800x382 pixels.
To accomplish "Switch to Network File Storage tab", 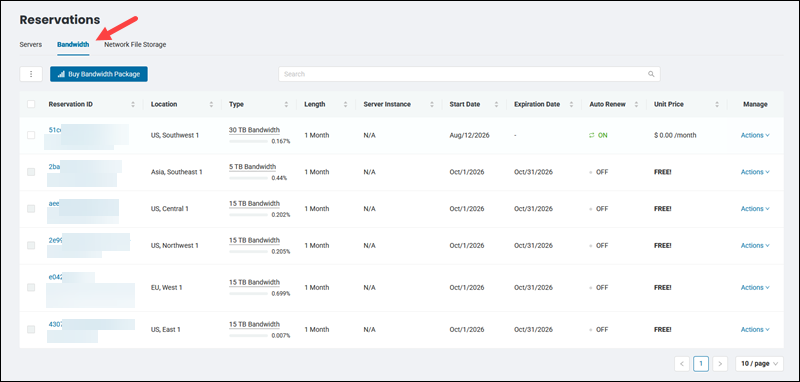I will pyautogui.click(x=135, y=45).
